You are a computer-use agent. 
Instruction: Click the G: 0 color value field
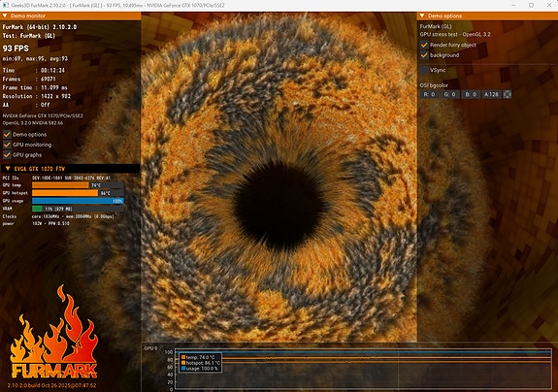(450, 94)
